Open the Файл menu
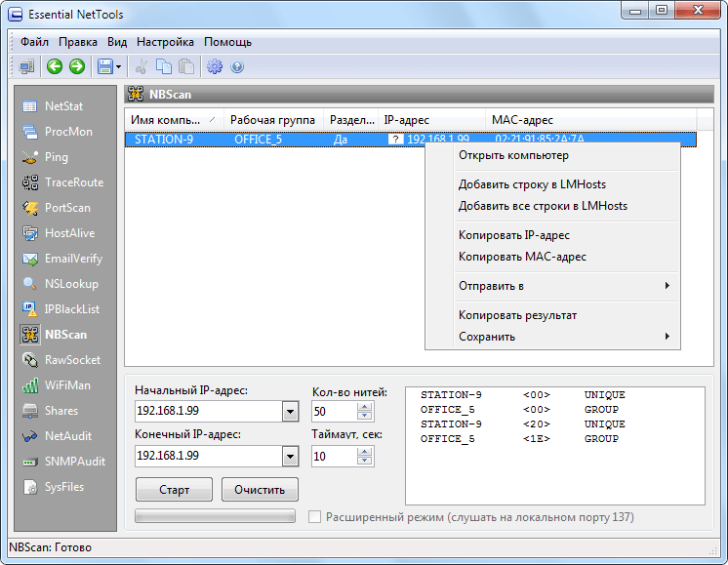The width and height of the screenshot is (728, 565). [34, 42]
